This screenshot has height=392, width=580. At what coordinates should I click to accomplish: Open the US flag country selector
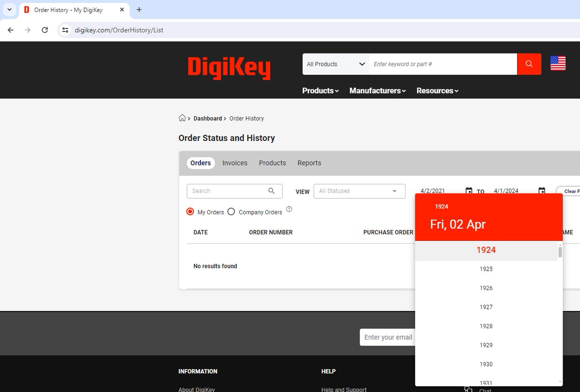[558, 64]
